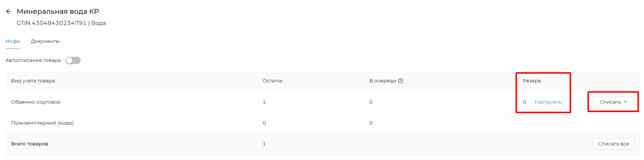The image size is (644, 160).
Task: Switch to the Документы tab
Action: click(45, 41)
